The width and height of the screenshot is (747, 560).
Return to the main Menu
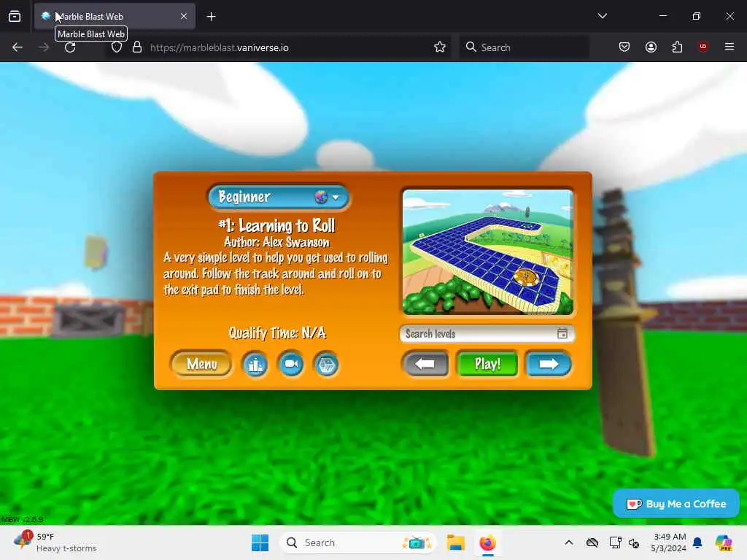pyautogui.click(x=201, y=365)
